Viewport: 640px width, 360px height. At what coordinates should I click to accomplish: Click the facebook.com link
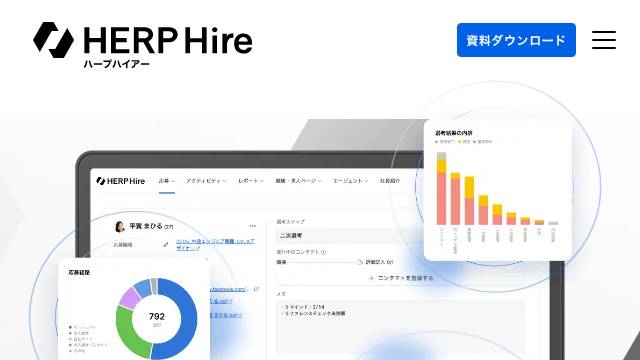pos(228,289)
